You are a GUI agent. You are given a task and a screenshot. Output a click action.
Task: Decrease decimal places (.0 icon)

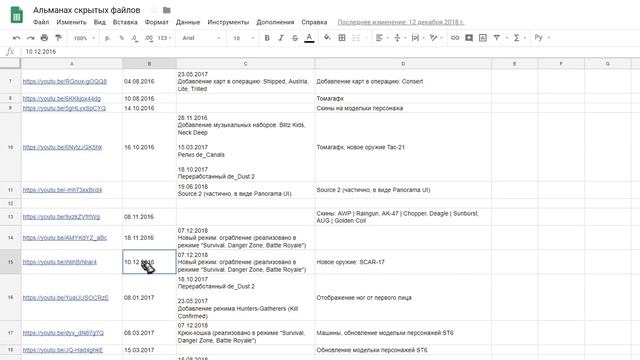(135, 38)
